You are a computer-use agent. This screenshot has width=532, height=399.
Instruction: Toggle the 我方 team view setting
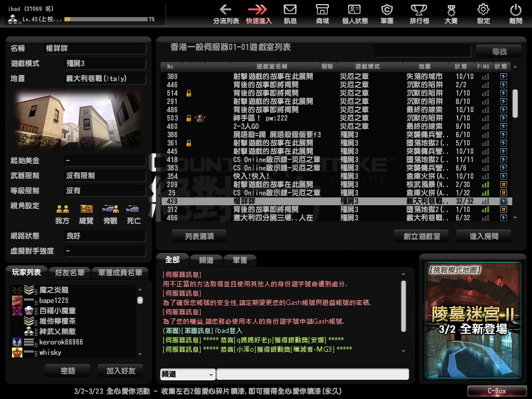(x=62, y=215)
